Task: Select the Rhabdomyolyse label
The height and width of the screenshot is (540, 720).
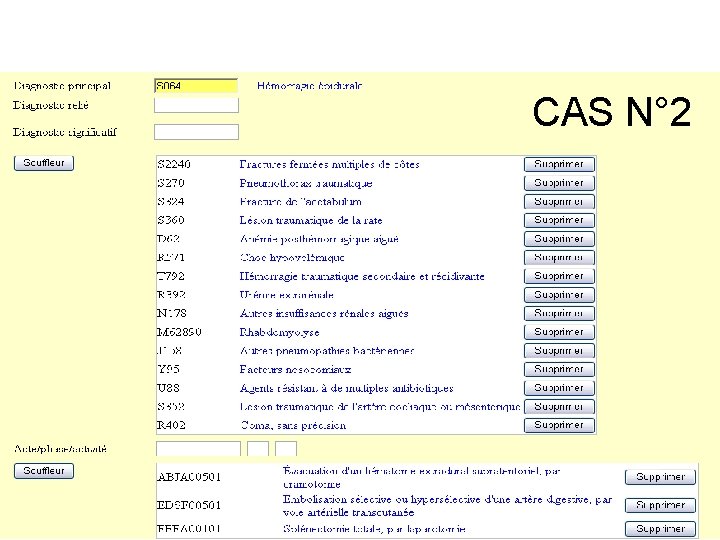Action: pos(279,332)
